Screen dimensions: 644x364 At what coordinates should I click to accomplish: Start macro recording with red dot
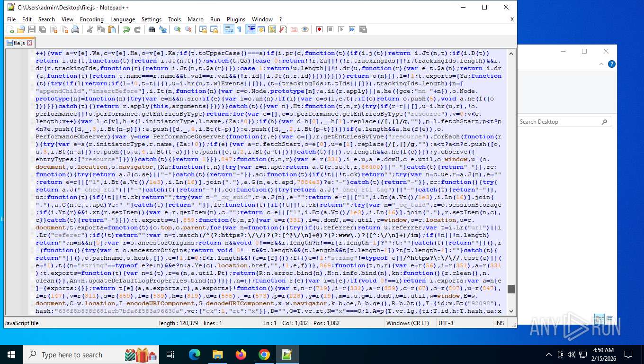click(x=319, y=29)
